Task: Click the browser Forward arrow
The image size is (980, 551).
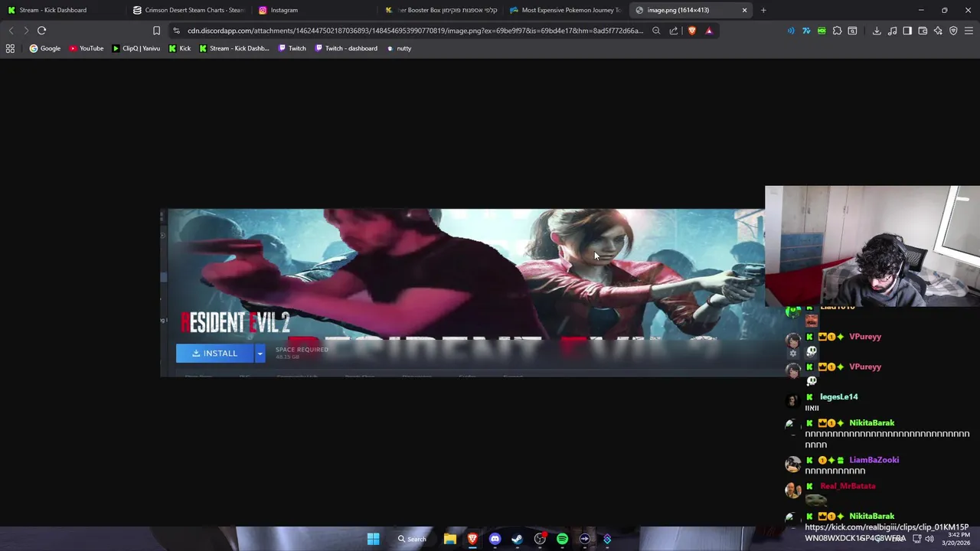Action: (x=26, y=31)
